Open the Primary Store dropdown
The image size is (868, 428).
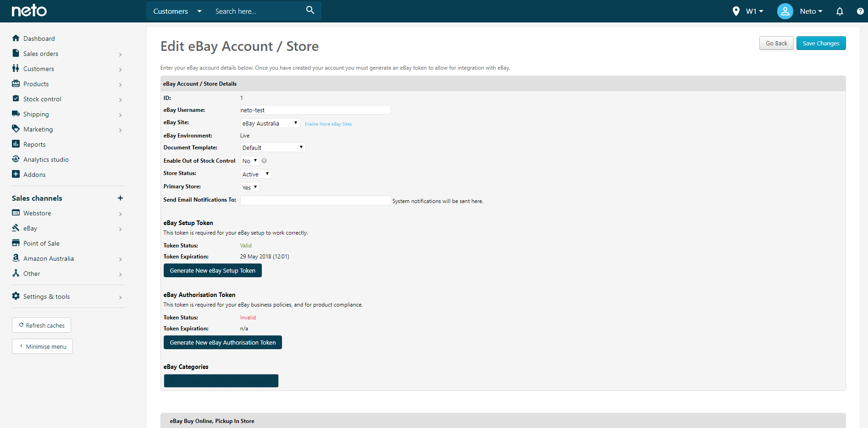tap(250, 187)
